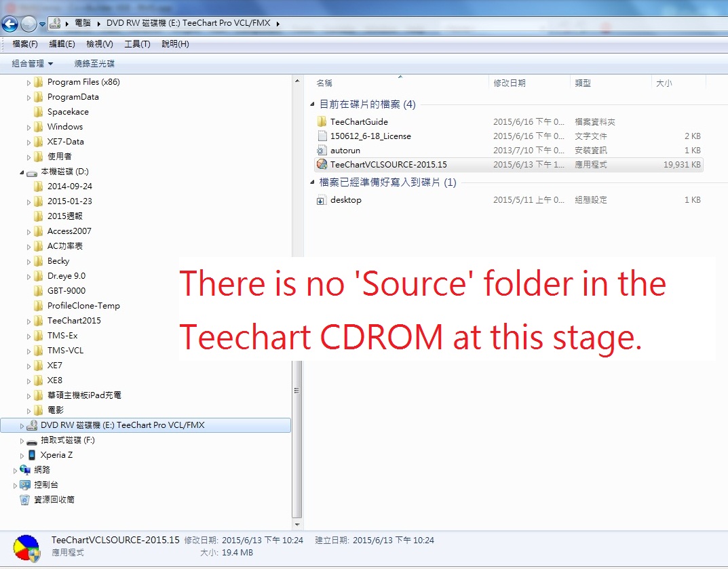Collapse the 本機磁碟 (D:) drive
The image size is (728, 569).
[x=22, y=172]
